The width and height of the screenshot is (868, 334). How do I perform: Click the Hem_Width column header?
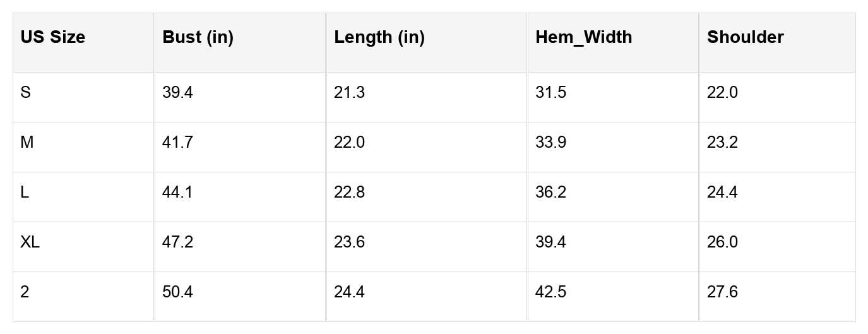[x=583, y=37]
